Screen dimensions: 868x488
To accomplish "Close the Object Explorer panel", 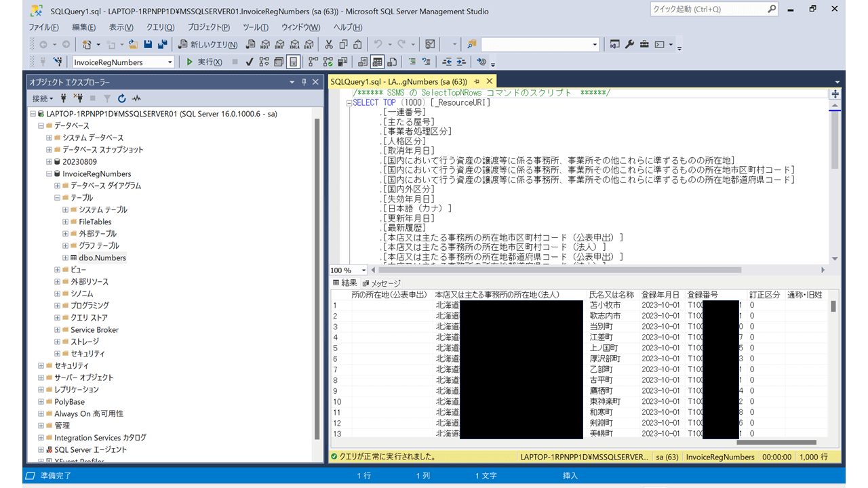I will [315, 82].
